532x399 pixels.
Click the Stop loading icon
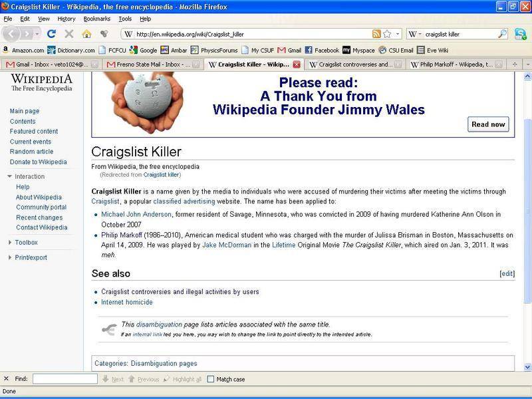tap(69, 33)
